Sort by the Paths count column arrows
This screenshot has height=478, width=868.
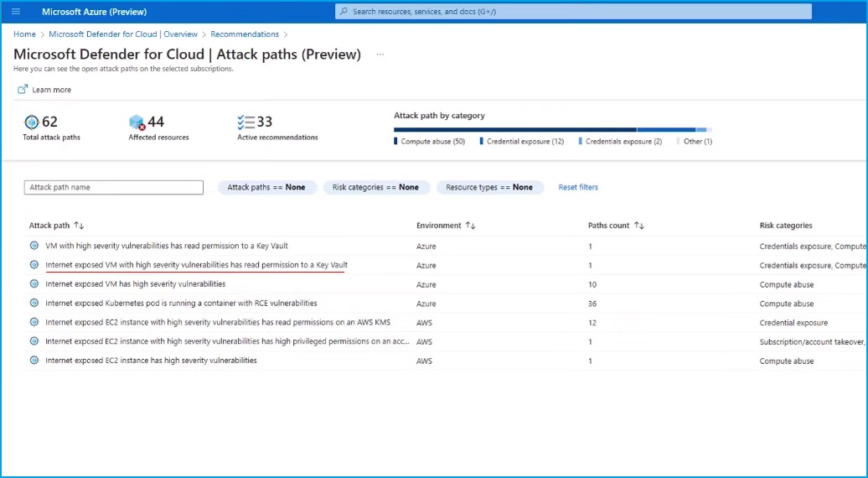point(638,226)
